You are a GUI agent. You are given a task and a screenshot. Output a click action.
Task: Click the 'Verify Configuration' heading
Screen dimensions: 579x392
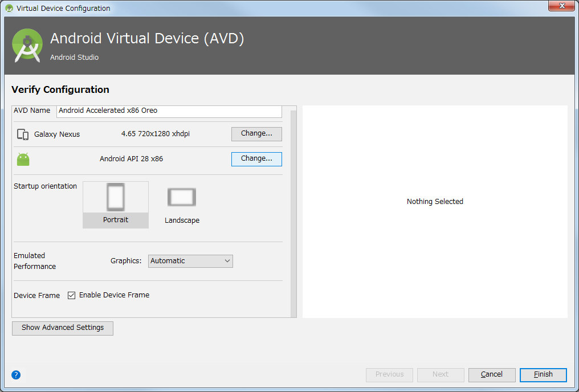click(x=60, y=89)
